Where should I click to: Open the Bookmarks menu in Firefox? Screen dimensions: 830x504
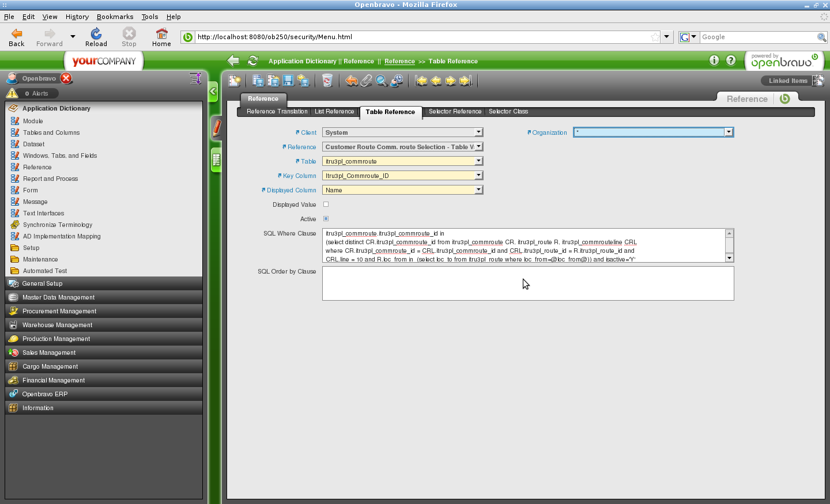pyautogui.click(x=115, y=17)
